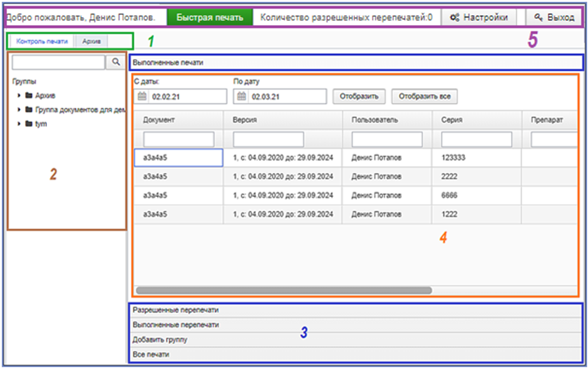Click the tym folder icon
Viewport: 588px width, 368px height.
[29, 124]
